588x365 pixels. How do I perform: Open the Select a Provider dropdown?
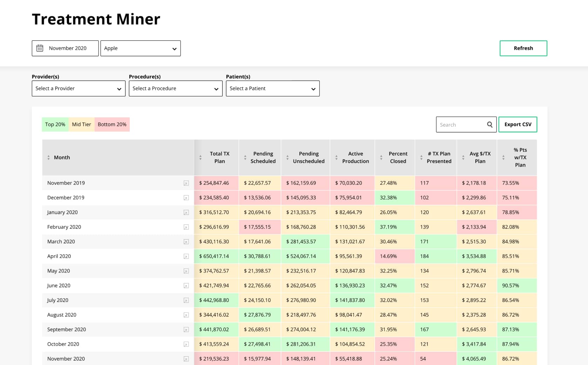coord(79,89)
